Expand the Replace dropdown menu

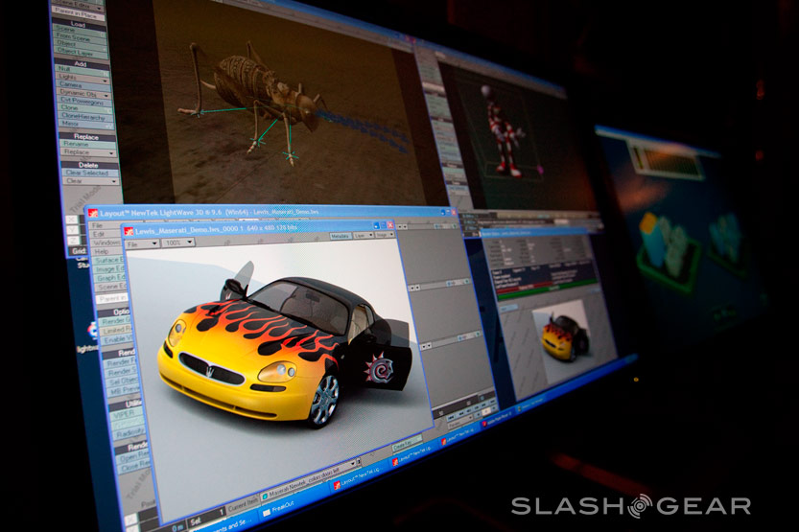[89, 152]
